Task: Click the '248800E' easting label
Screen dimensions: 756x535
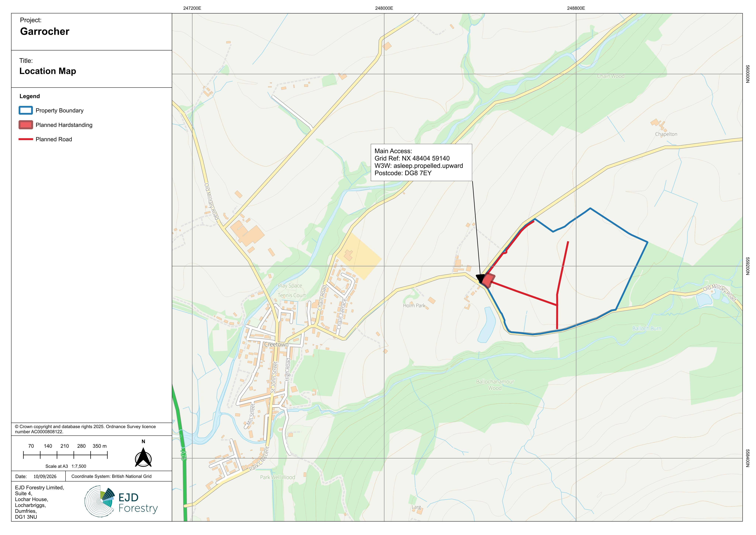Action: coord(576,8)
